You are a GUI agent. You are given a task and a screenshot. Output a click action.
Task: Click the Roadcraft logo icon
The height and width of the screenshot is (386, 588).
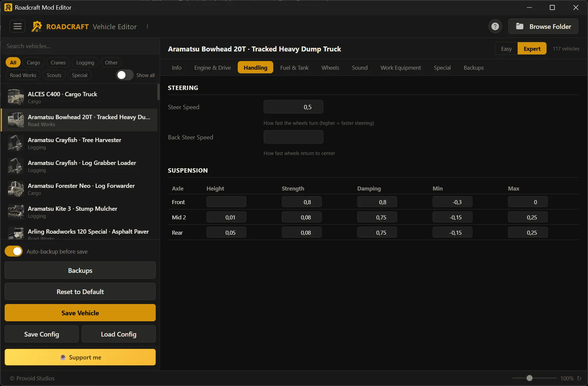[x=37, y=27]
